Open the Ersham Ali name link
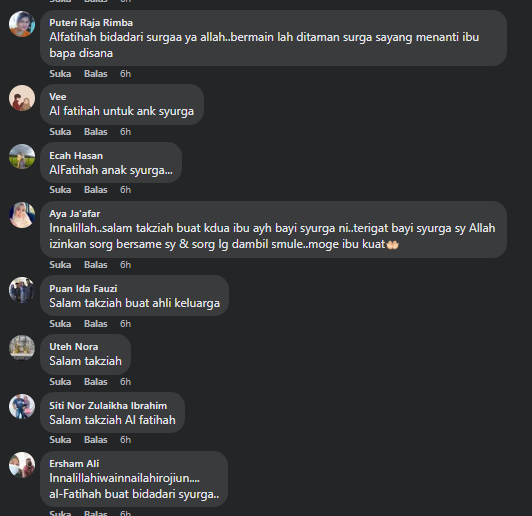 pyautogui.click(x=74, y=463)
